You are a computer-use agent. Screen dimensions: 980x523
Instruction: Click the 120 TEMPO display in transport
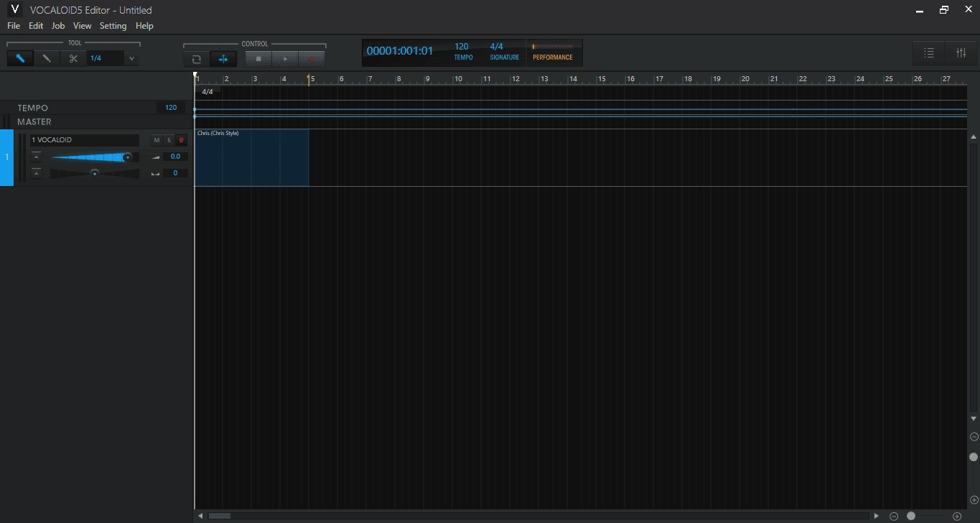pyautogui.click(x=463, y=52)
